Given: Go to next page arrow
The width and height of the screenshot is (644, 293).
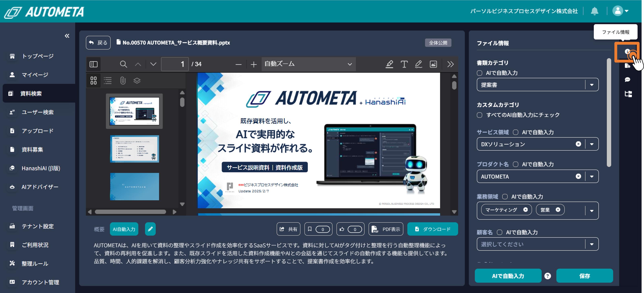Looking at the screenshot, I should pyautogui.click(x=153, y=64).
